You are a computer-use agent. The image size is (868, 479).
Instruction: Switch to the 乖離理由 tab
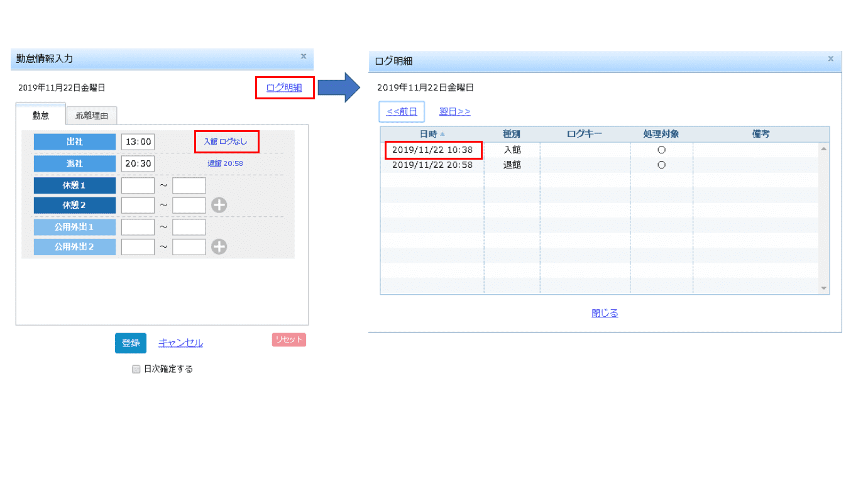[92, 116]
